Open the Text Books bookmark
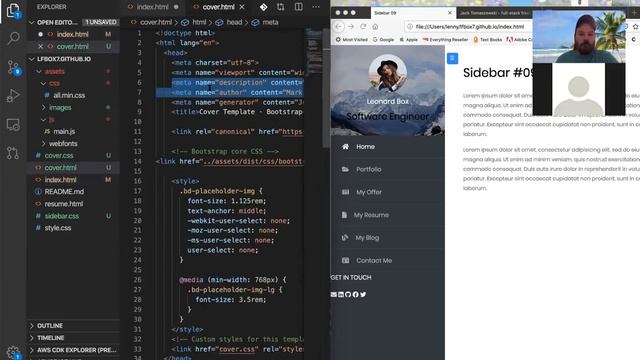 pos(487,40)
